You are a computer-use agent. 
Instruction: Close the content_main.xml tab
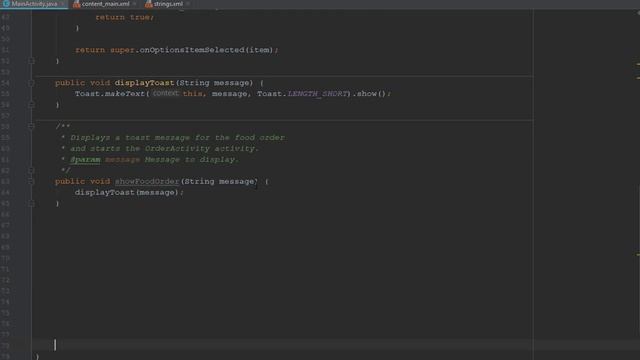click(134, 4)
